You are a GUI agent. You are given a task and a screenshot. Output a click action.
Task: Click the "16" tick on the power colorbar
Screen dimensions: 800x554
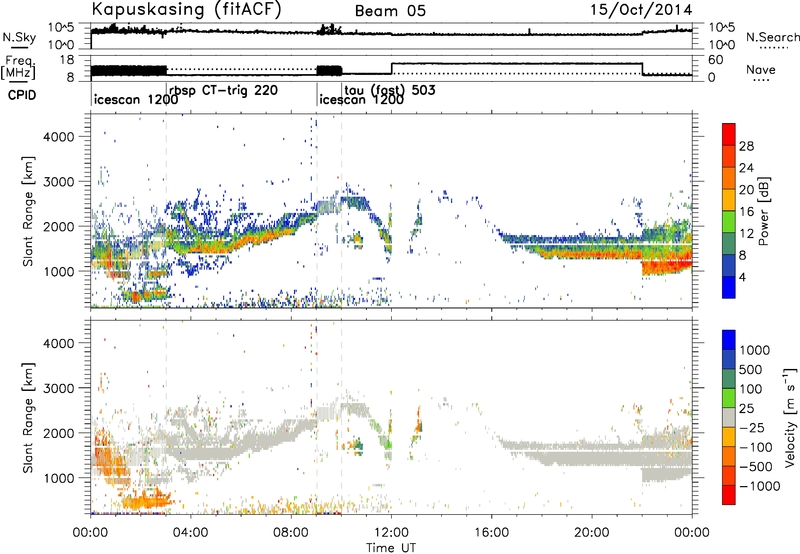click(x=746, y=212)
